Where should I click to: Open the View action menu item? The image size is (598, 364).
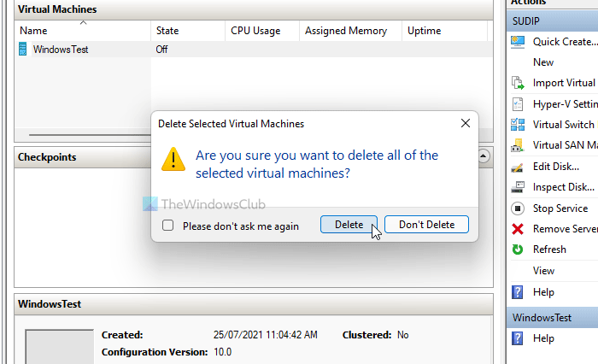544,270
